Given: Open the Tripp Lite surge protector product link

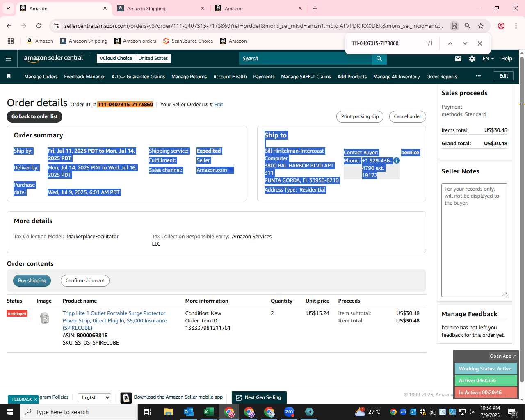Looking at the screenshot, I should [115, 321].
